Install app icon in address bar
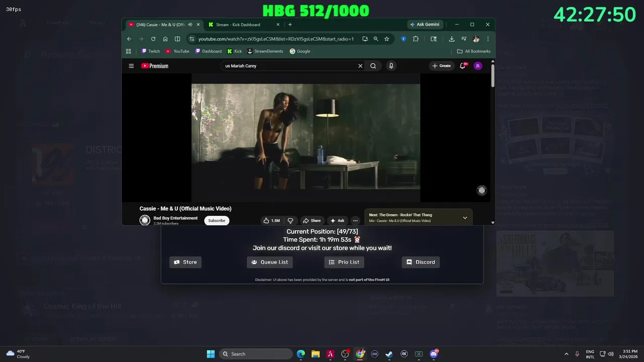The image size is (644, 362). pos(365,39)
